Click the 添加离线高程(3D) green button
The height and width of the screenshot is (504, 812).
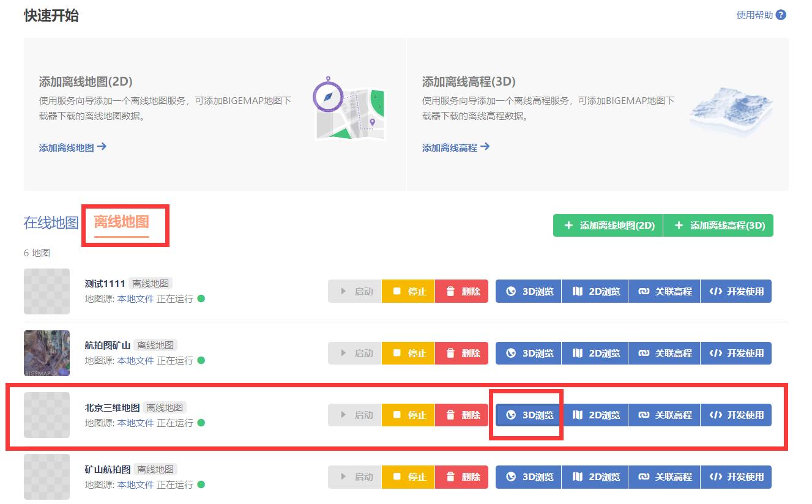coord(718,225)
